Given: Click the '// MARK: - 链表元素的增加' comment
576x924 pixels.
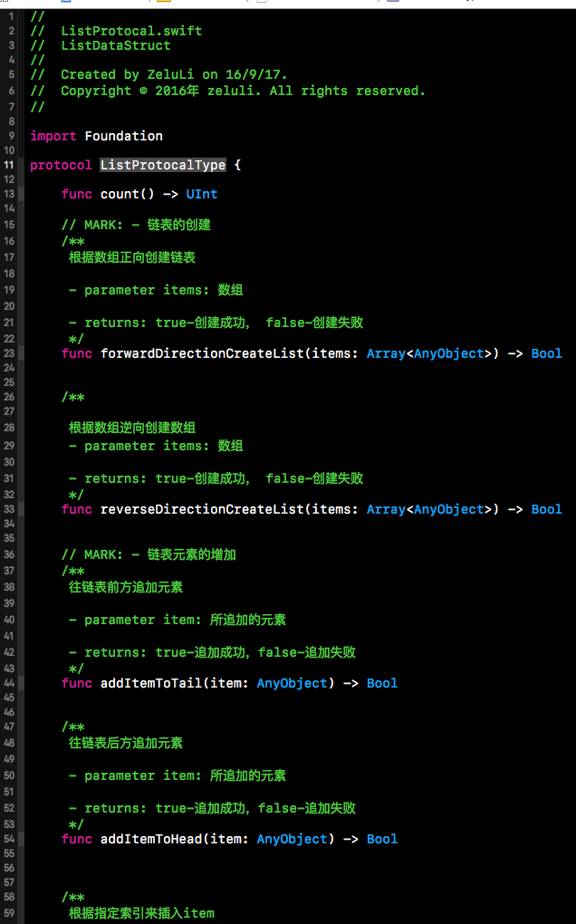Looking at the screenshot, I should click(x=149, y=554).
